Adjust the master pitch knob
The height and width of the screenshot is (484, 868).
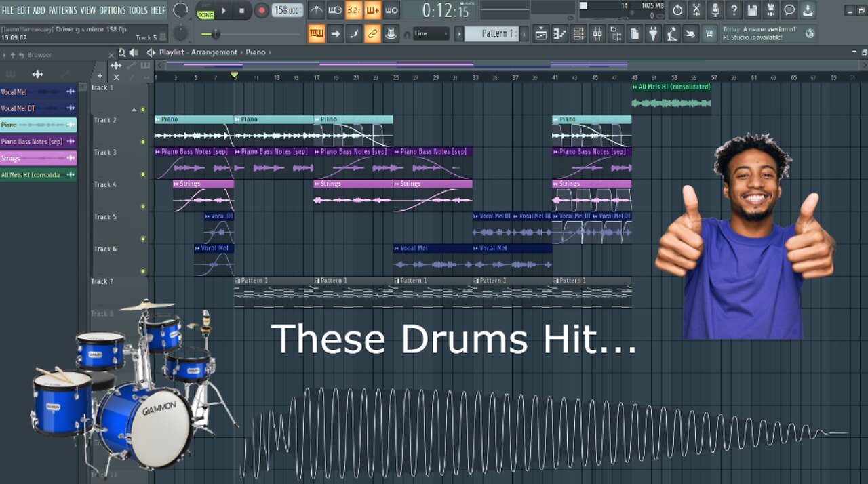[180, 33]
